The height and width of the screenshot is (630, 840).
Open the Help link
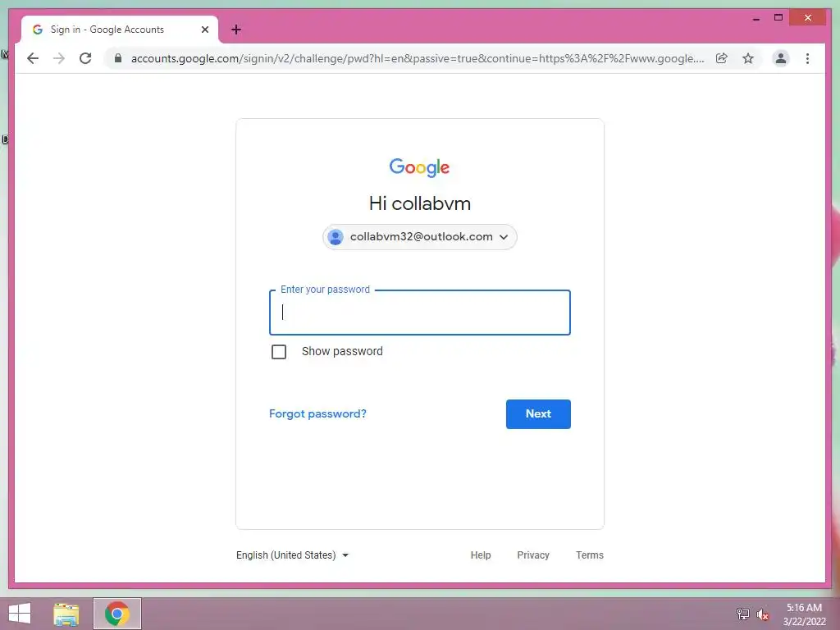(481, 555)
